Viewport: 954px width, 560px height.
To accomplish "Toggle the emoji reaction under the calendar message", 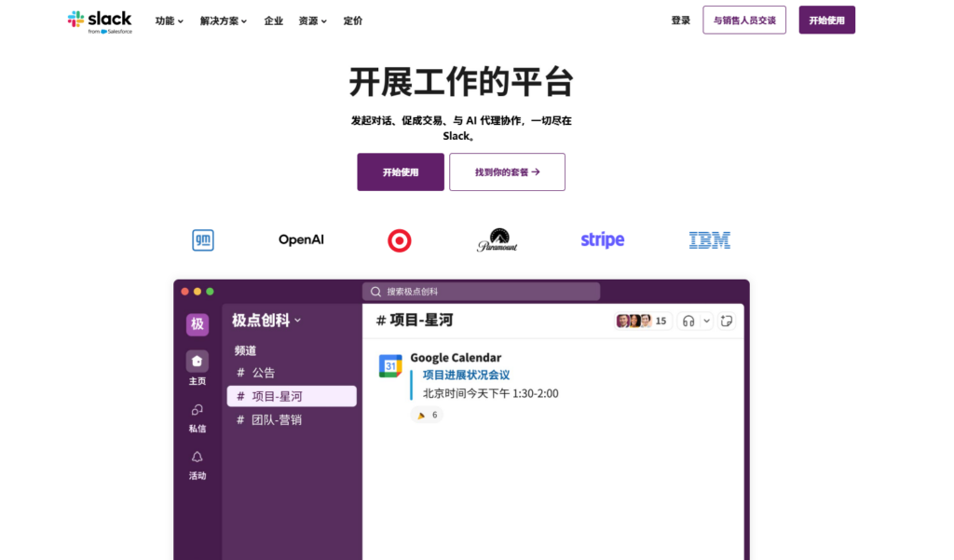I will (427, 415).
